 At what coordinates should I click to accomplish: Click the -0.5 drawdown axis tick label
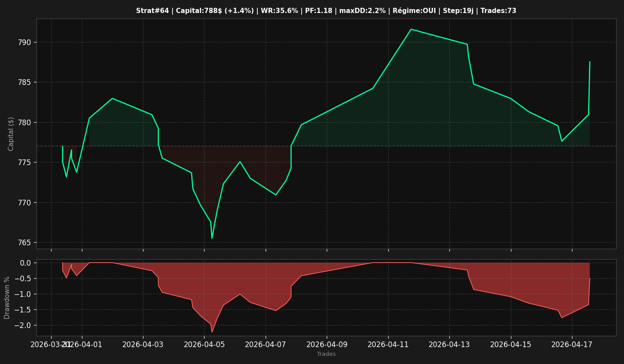pyautogui.click(x=23, y=279)
